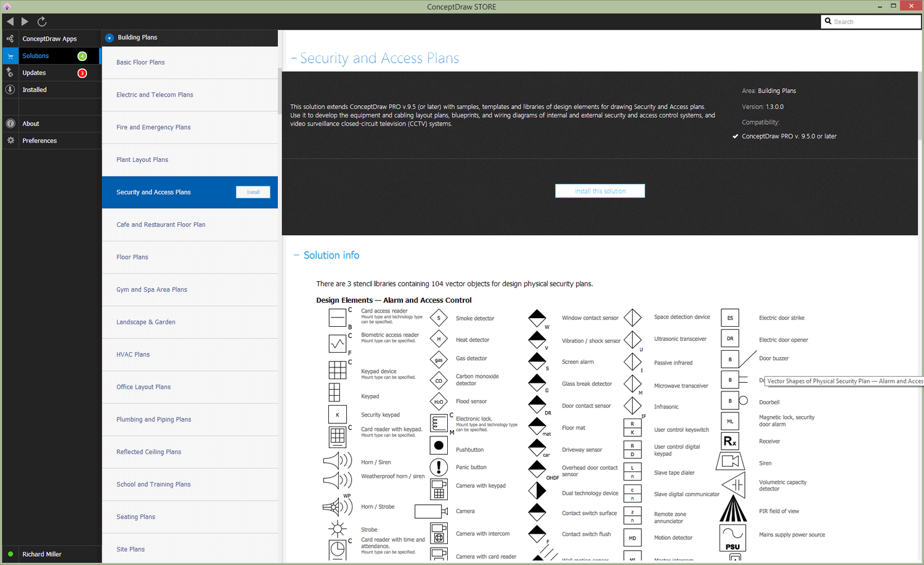Click the magnifier icon in the search box
Viewport: 924px width, 565px height.
(x=828, y=21)
